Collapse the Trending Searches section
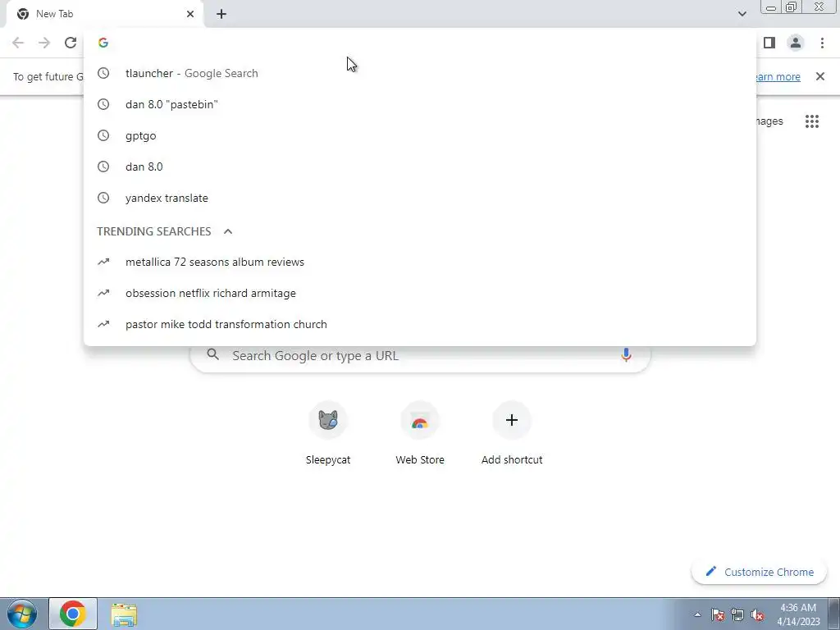 point(228,231)
